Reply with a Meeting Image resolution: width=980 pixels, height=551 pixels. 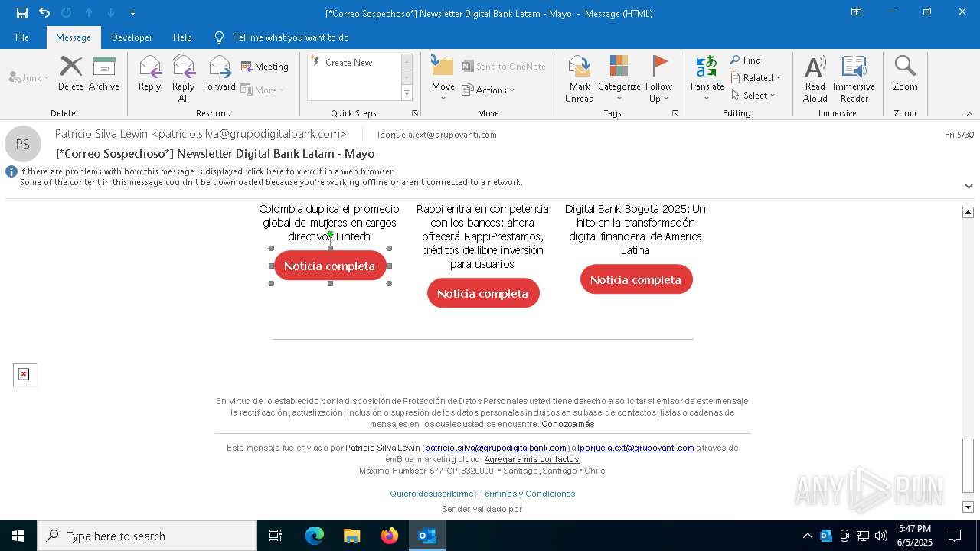click(x=265, y=67)
